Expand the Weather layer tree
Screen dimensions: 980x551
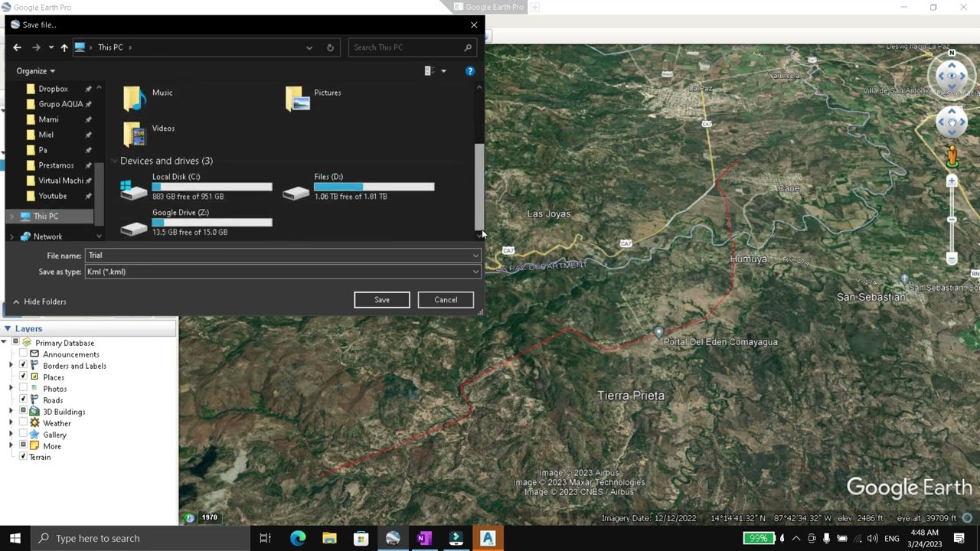pyautogui.click(x=11, y=423)
